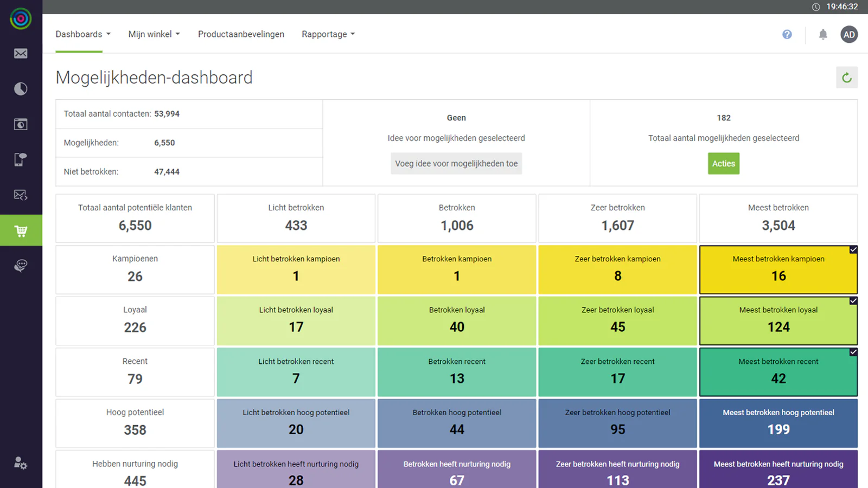
Task: Select the shopping cart sidebar icon
Action: [21, 230]
